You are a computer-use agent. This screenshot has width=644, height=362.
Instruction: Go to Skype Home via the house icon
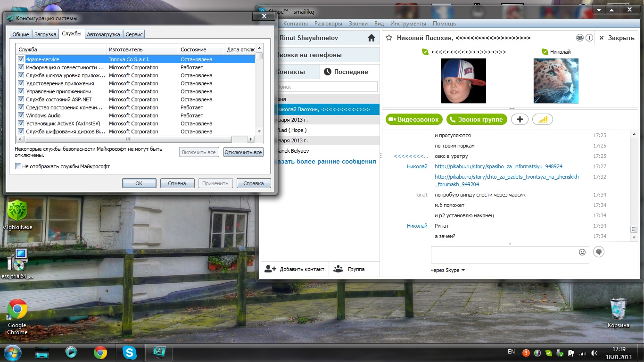point(372,38)
